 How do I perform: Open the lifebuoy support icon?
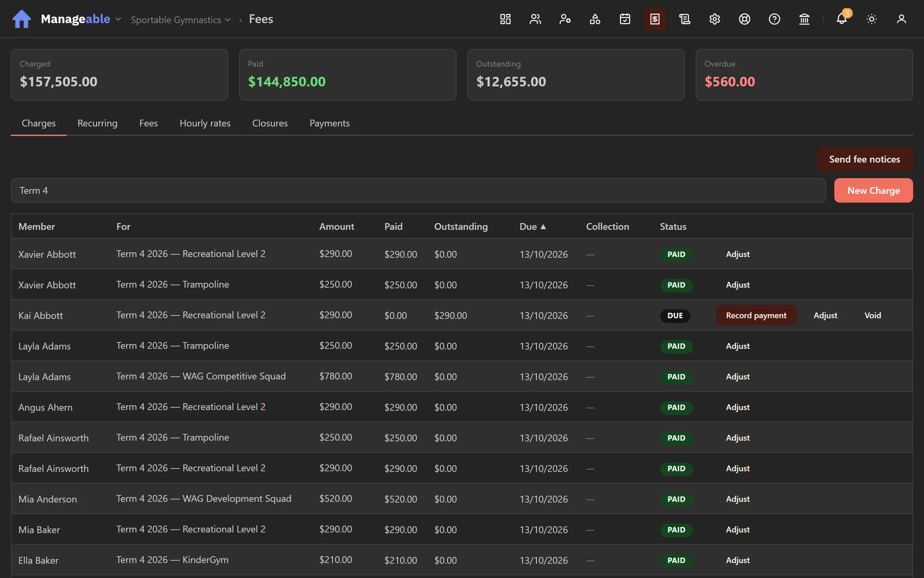point(745,19)
